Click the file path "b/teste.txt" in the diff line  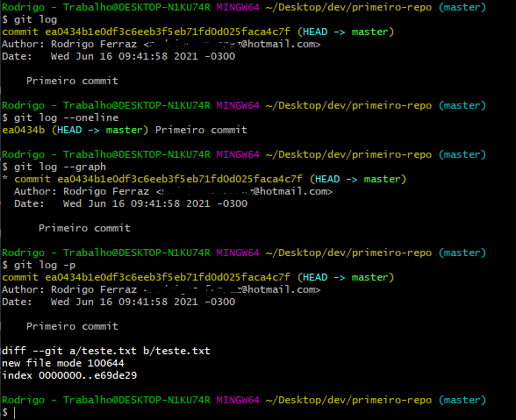pos(176,351)
